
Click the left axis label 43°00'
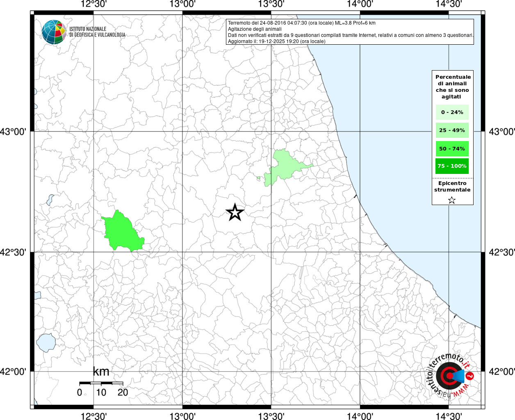(13, 132)
